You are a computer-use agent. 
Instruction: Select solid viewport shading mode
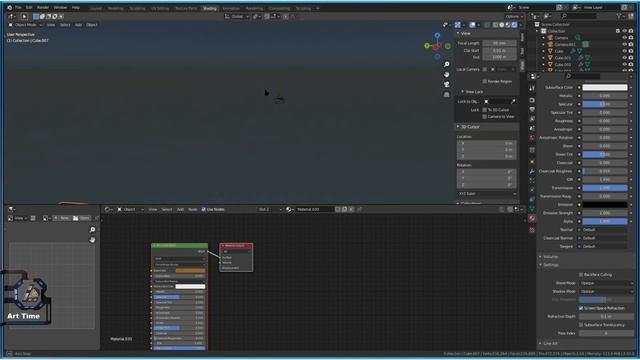coord(502,25)
